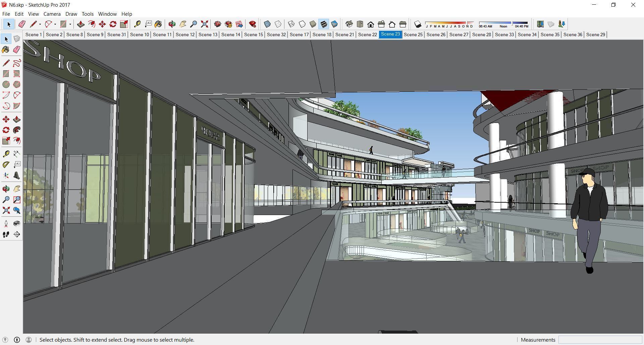Activate the Follow Me tool

pos(17,130)
